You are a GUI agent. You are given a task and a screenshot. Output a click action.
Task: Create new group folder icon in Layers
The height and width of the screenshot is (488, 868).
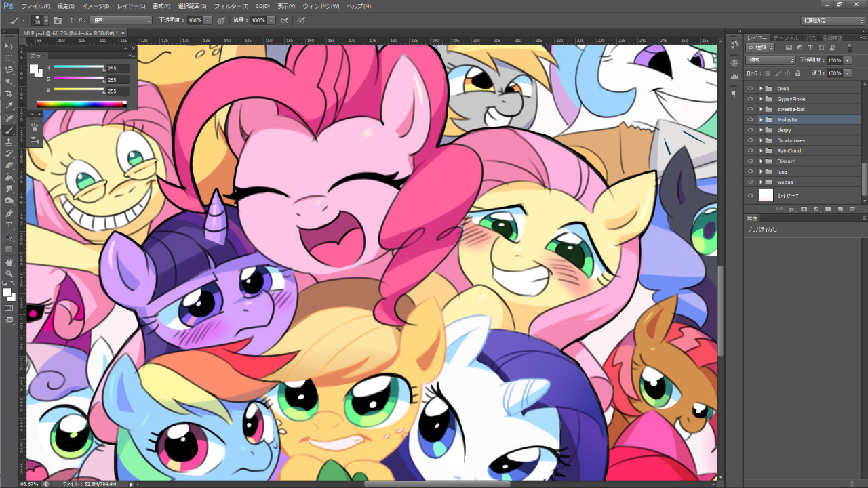(x=828, y=209)
